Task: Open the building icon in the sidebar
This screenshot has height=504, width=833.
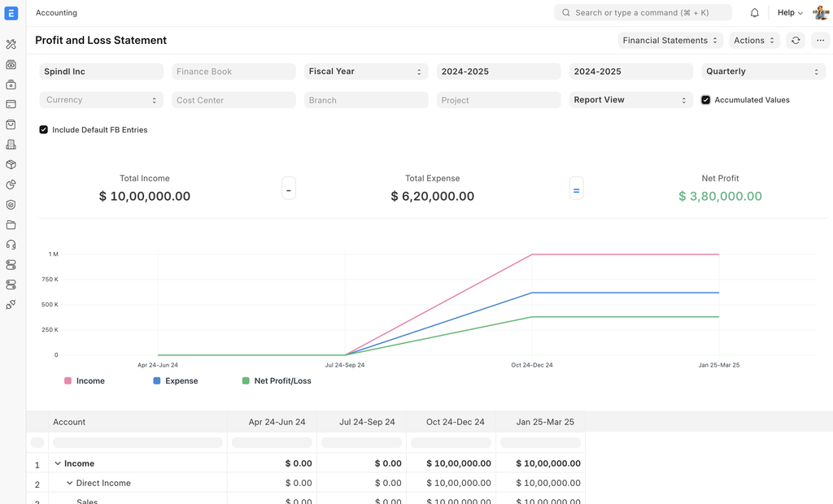Action: point(11,144)
